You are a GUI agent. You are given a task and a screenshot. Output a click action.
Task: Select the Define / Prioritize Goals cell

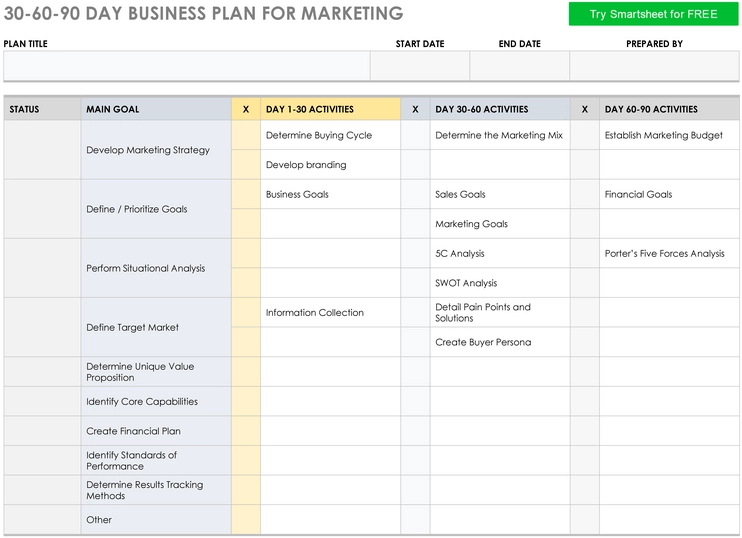(156, 209)
